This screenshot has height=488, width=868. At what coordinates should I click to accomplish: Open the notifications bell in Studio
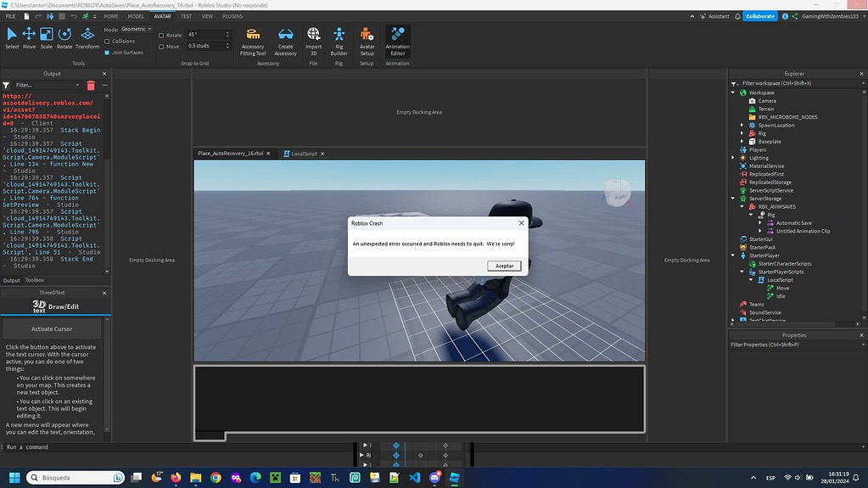(737, 16)
